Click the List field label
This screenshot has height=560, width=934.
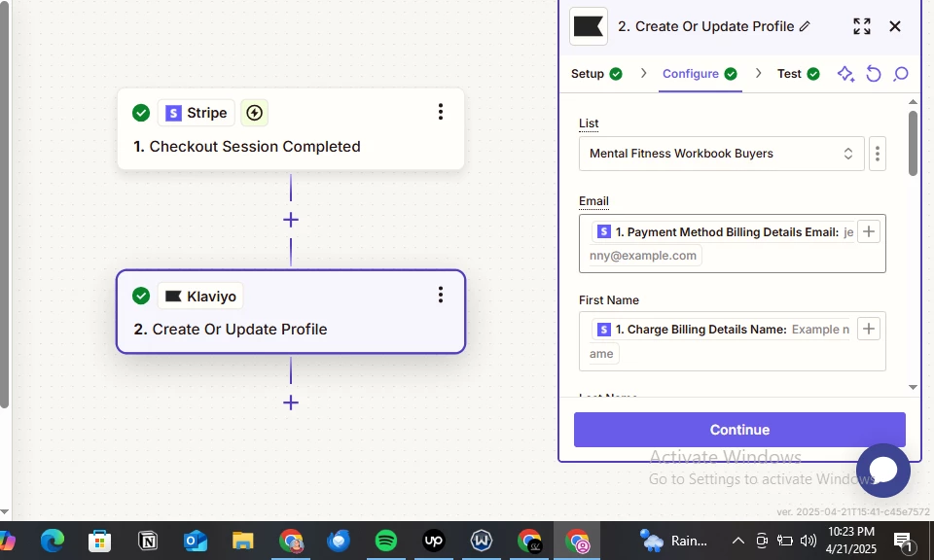[589, 123]
